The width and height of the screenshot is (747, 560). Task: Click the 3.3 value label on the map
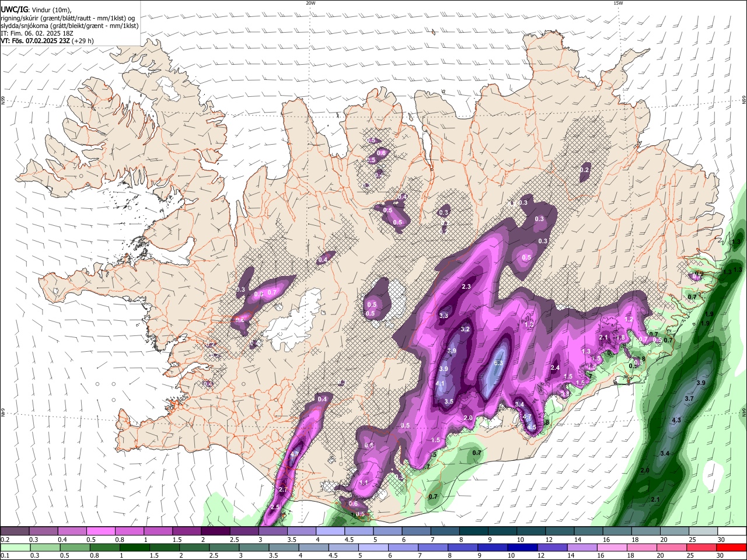(444, 316)
